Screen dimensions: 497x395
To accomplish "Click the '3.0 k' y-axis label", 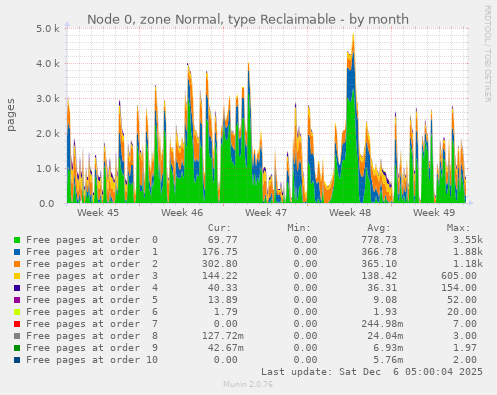I will pos(48,99).
